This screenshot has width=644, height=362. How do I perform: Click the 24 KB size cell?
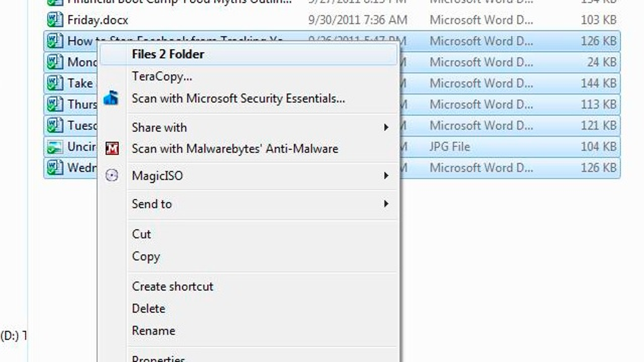click(x=602, y=62)
